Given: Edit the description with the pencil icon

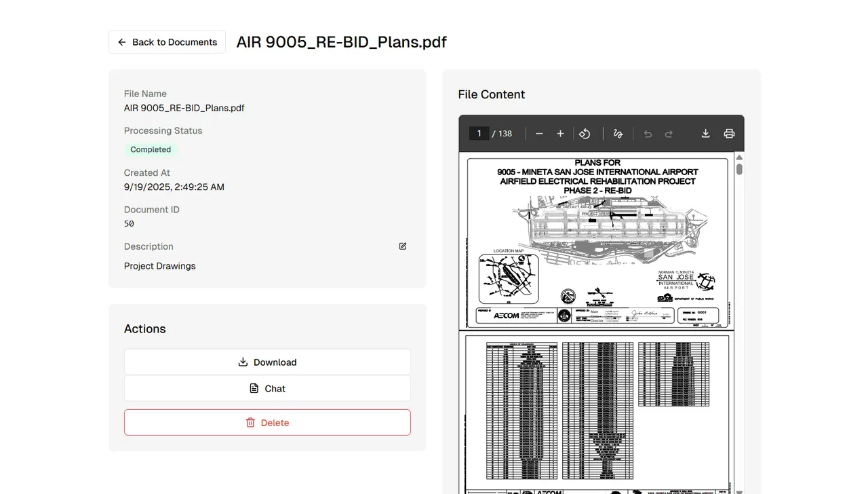Looking at the screenshot, I should (403, 246).
